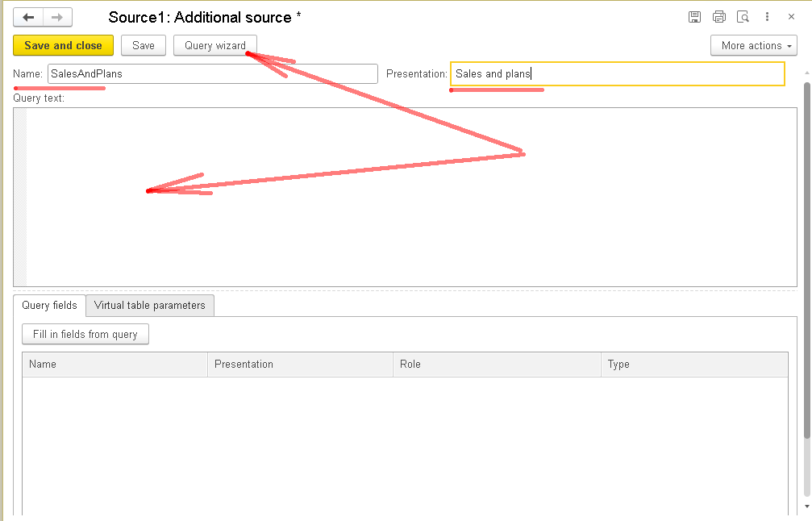Switch to Virtual table parameters tab
The image size is (812, 521).
point(150,306)
